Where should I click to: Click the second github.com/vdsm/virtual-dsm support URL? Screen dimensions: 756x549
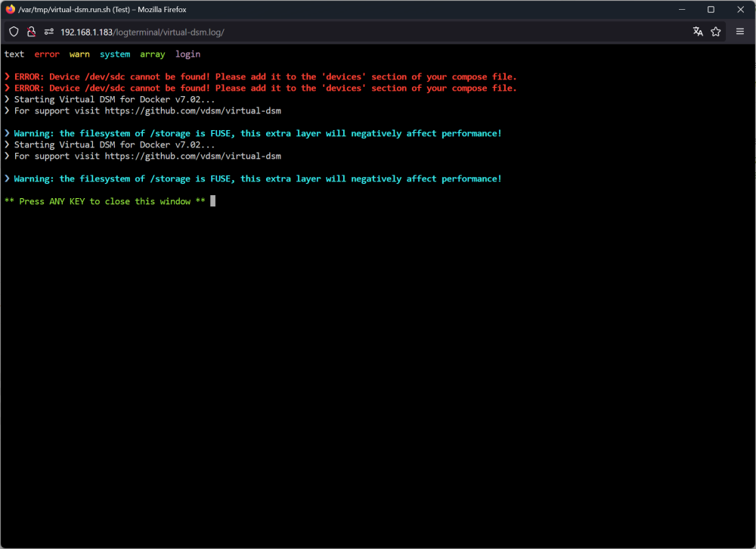click(193, 157)
